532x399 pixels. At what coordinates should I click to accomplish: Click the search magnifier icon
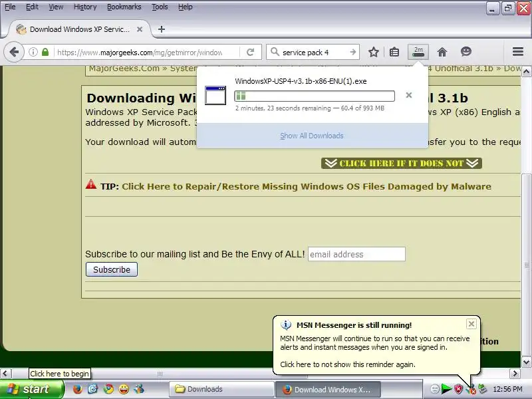point(275,52)
